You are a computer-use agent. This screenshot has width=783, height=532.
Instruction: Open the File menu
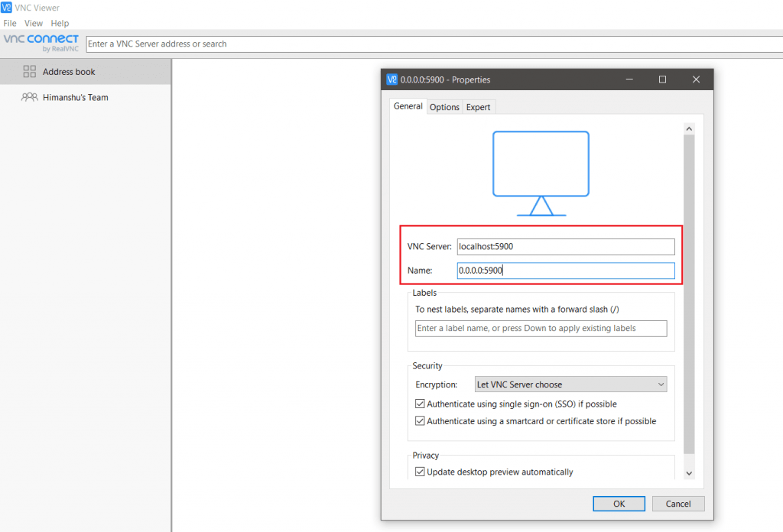click(x=9, y=23)
